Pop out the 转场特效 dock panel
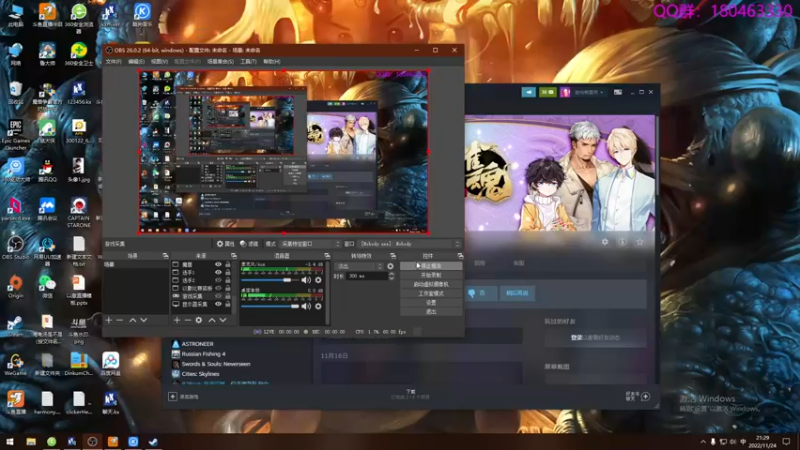800x450 pixels. click(392, 256)
